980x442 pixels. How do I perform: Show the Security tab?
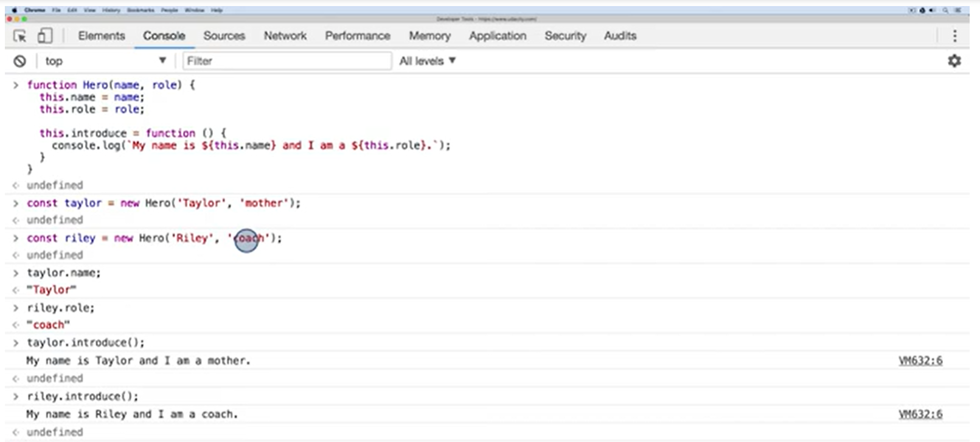[565, 36]
